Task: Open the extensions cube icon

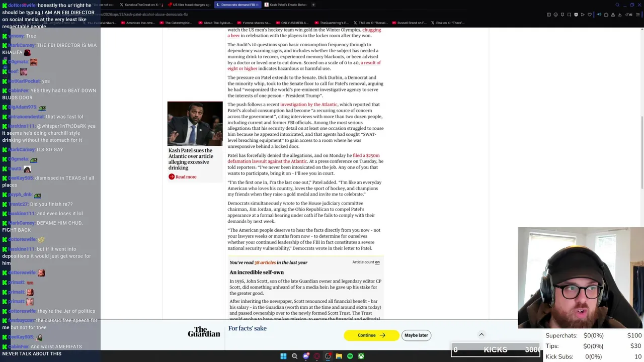Action: tap(606, 15)
